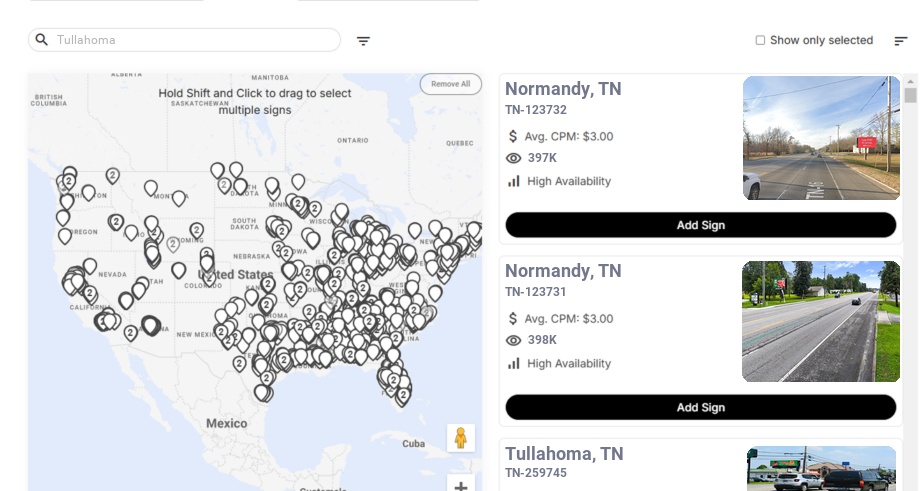Open the sort order icon

(901, 41)
